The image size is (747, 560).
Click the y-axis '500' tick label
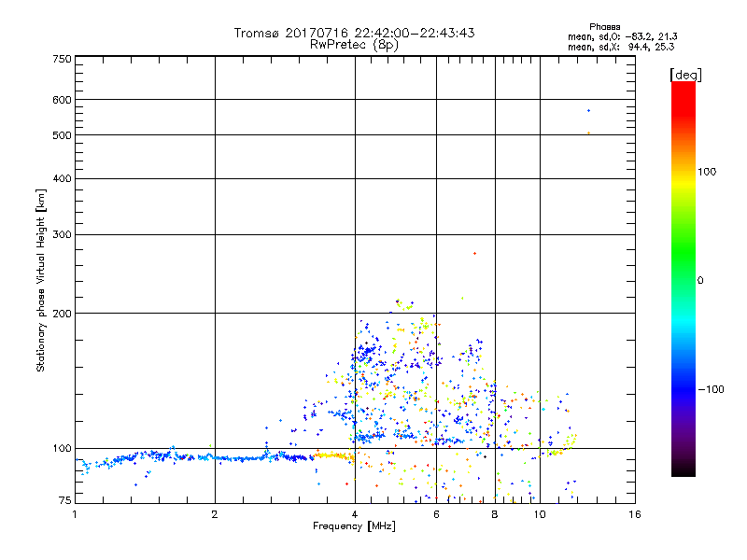[62, 135]
